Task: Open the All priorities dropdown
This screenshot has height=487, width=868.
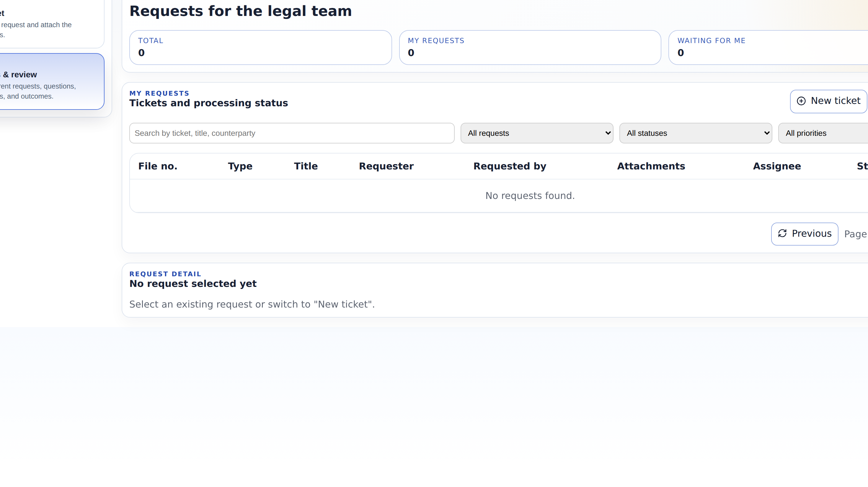Action: 823,133
